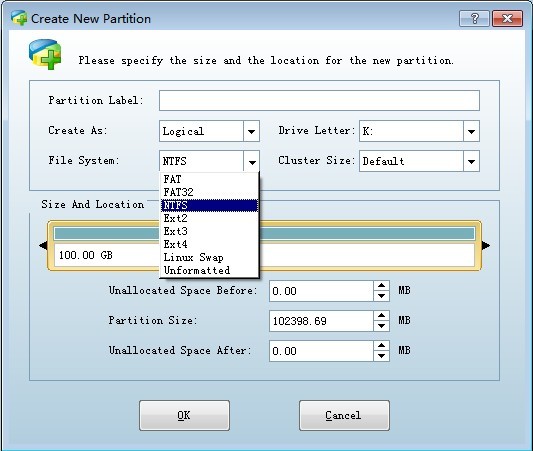
Task: Click the right handle arrow of partition bar
Action: [486, 245]
